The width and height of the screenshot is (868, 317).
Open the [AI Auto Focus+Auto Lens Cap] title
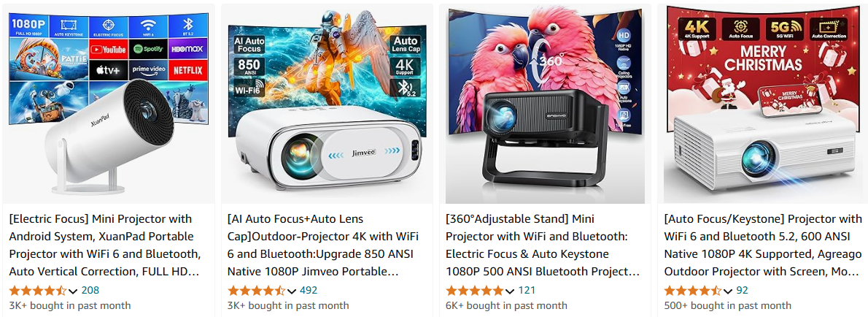323,245
